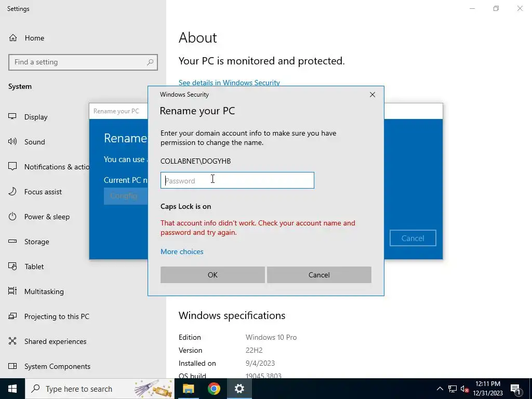Screen dimensions: 532x399
Task: Click the COLLABNET\DOGYHB account name
Action: (x=195, y=161)
